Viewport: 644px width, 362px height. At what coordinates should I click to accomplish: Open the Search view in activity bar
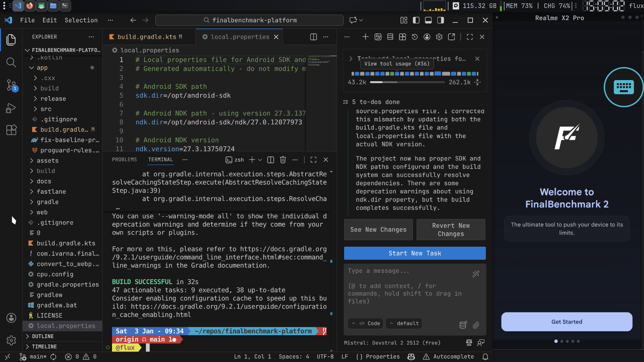tap(11, 62)
